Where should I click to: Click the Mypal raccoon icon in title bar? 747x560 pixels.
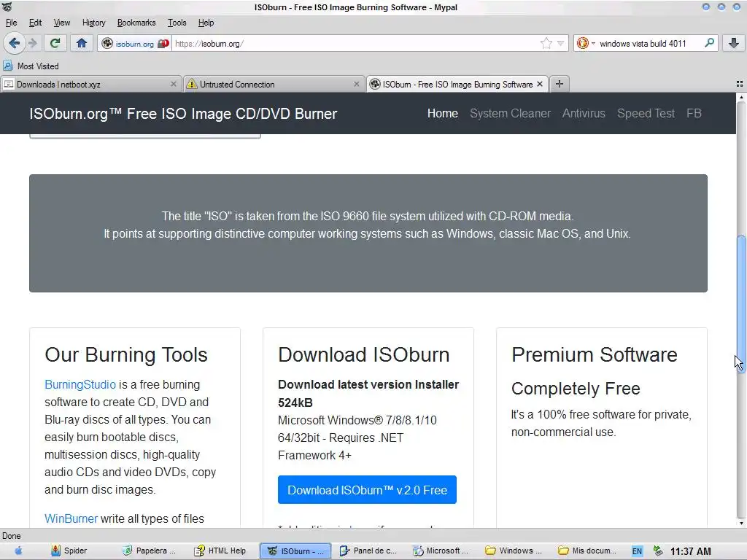click(x=7, y=7)
